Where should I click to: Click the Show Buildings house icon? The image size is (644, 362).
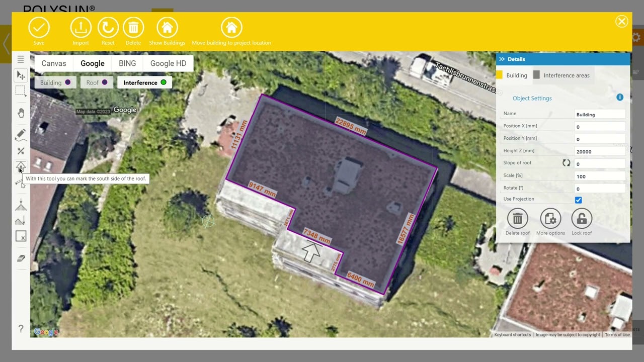(167, 27)
